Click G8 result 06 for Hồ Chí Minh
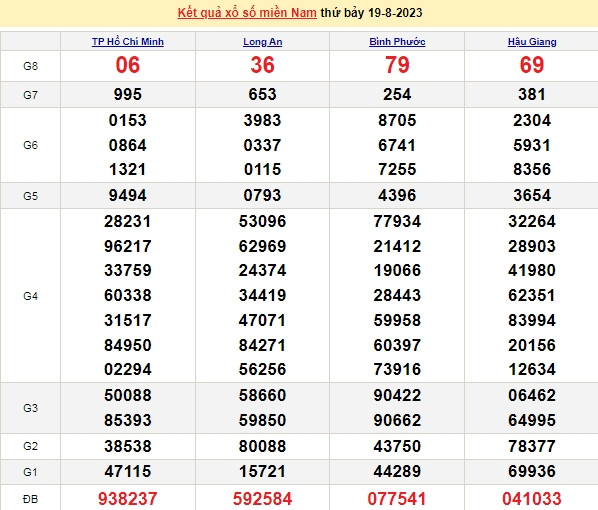598x510 pixels. coord(128,65)
